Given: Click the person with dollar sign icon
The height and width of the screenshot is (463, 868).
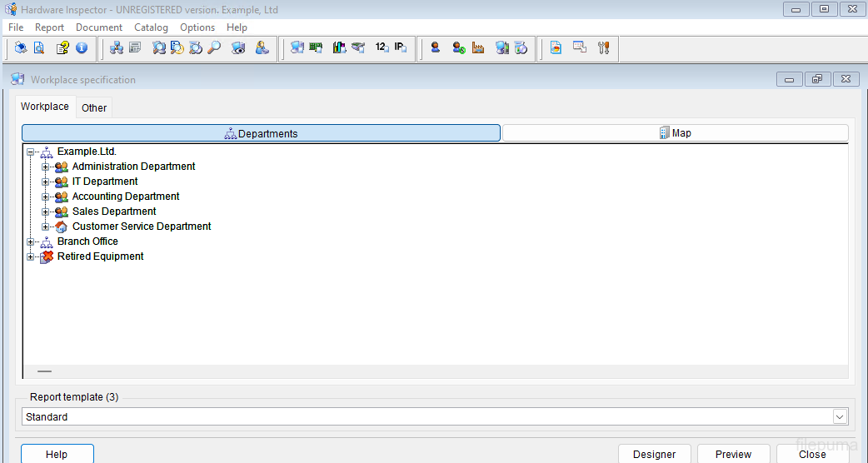Looking at the screenshot, I should [458, 48].
